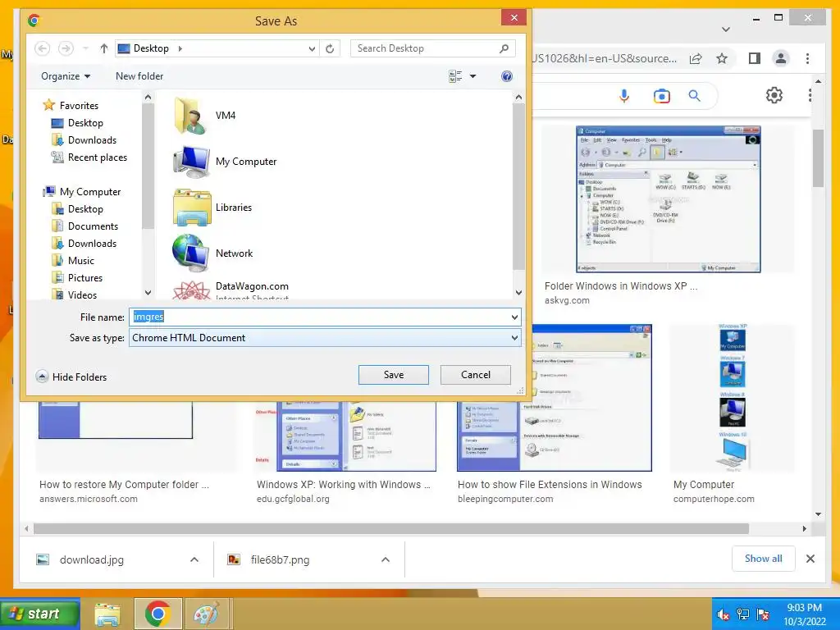Select Videos in navigation tree
This screenshot has width=840, height=630.
74,294
